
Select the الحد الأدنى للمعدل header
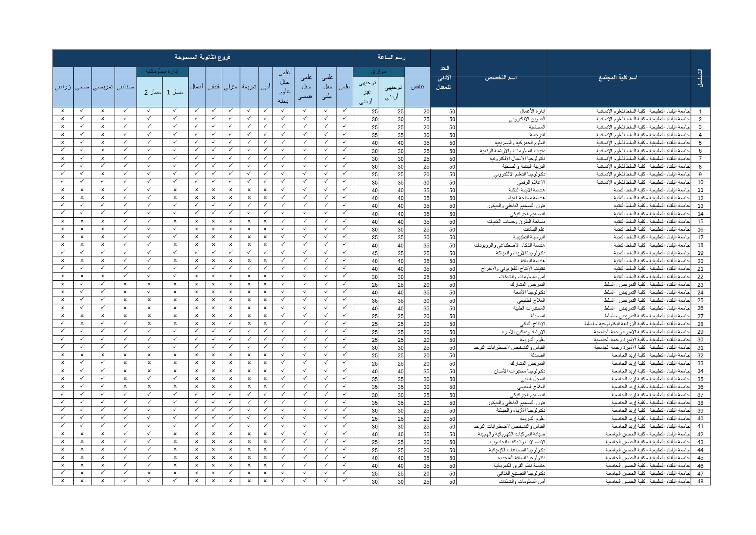(443, 78)
